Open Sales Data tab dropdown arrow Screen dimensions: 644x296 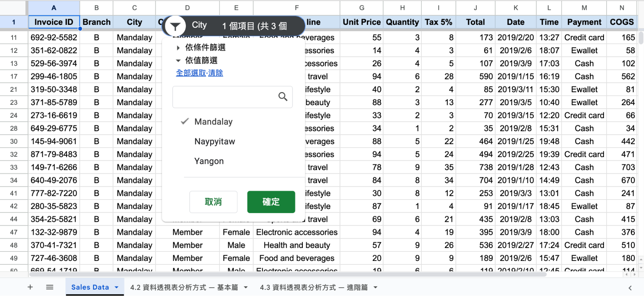tap(117, 287)
